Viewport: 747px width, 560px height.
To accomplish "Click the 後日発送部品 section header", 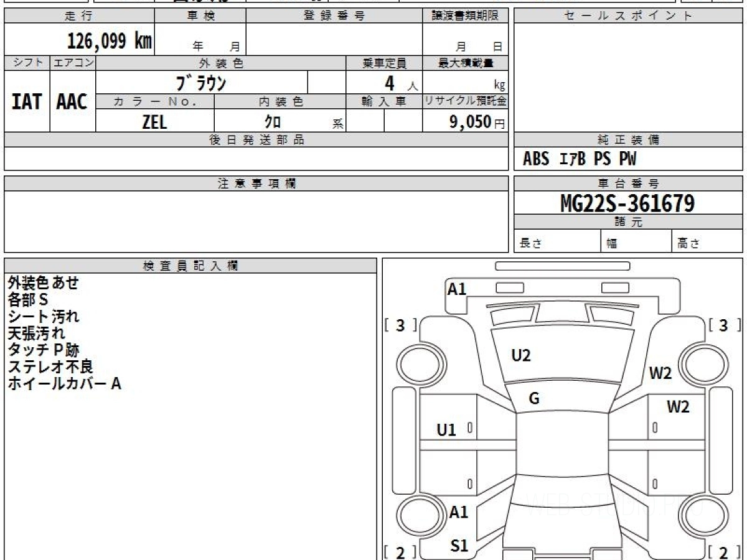I will click(256, 140).
